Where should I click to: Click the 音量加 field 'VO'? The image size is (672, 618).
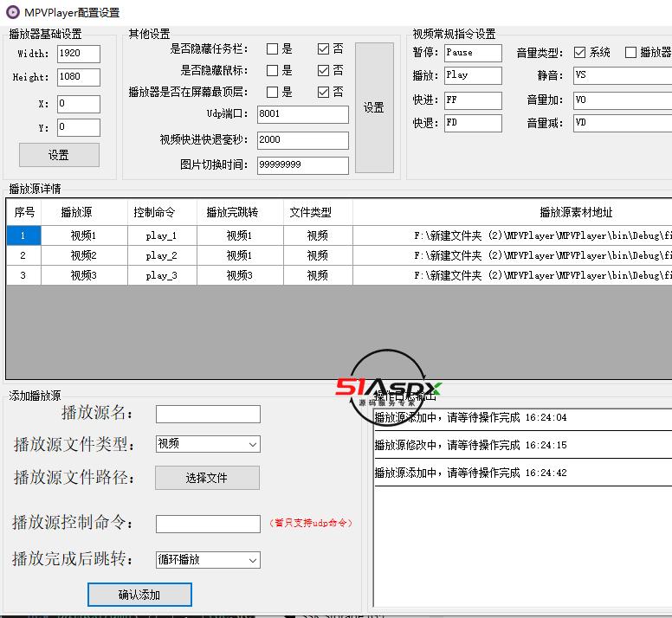[623, 100]
